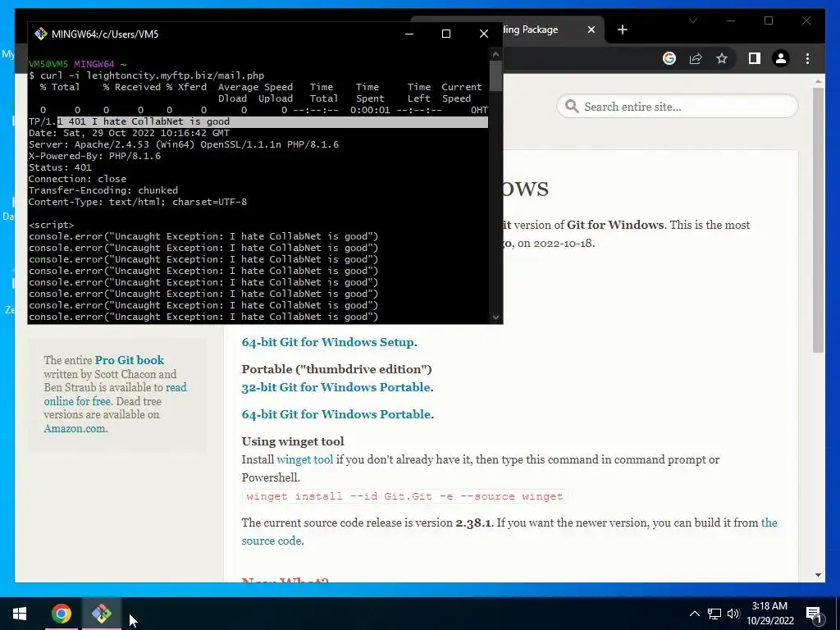Click the Transfer-Encoding: chunked line

click(103, 190)
